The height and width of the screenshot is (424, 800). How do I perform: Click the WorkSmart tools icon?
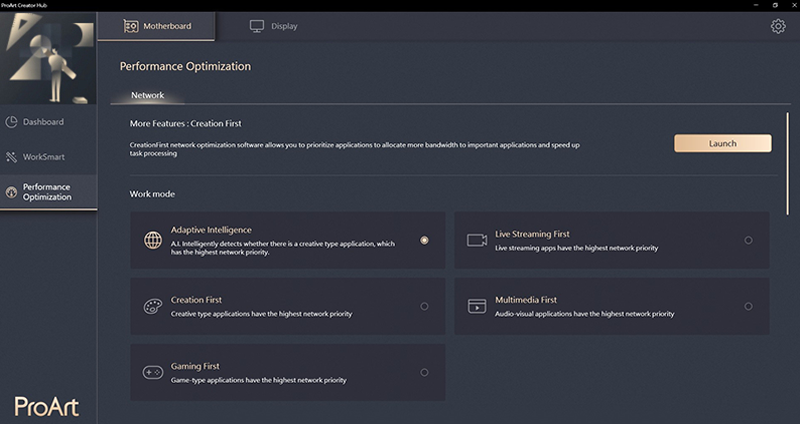click(11, 157)
